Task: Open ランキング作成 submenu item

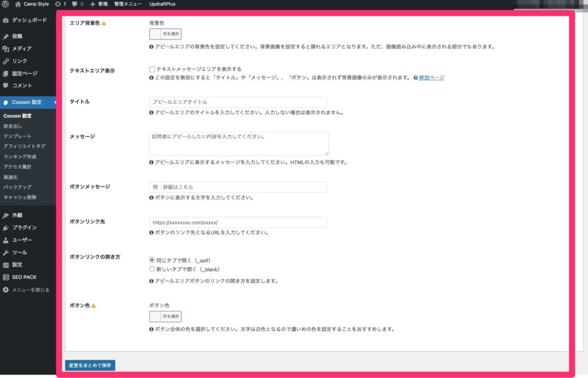Action: pyautogui.click(x=20, y=157)
